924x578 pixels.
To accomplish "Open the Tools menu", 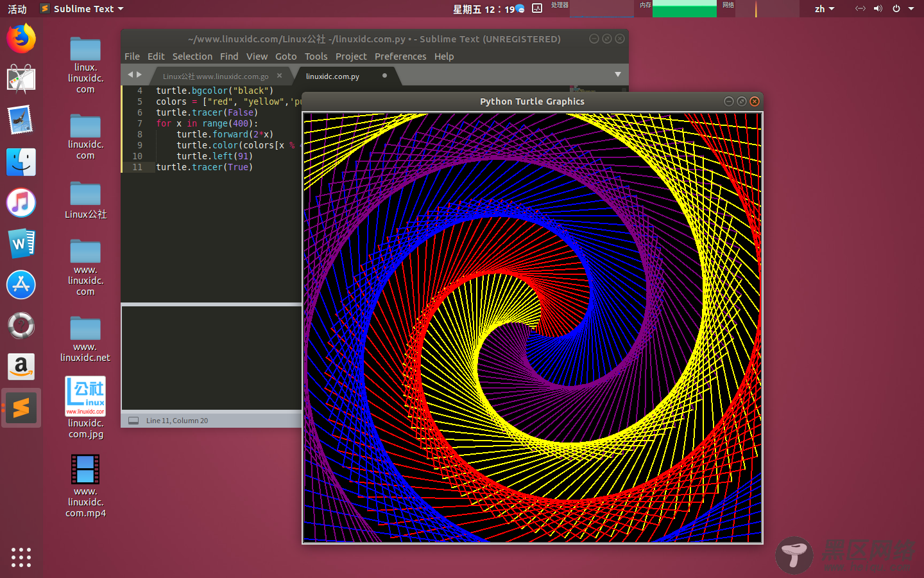I will coord(316,57).
